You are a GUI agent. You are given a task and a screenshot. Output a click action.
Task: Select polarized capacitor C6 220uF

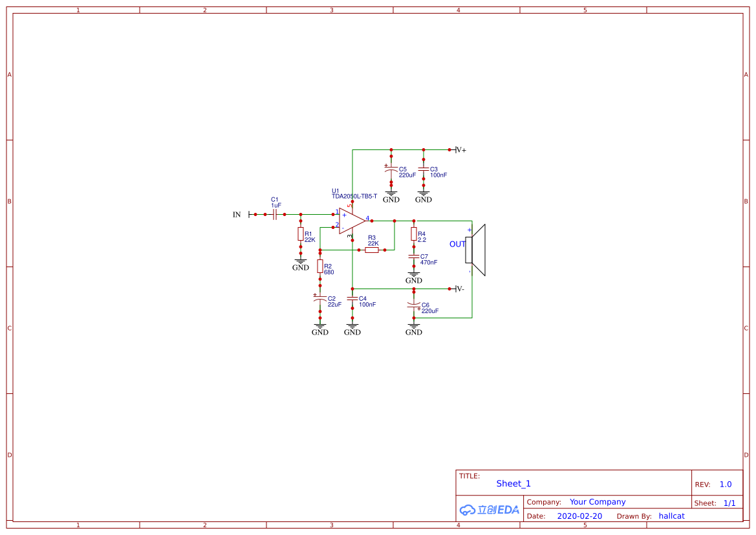tap(413, 305)
